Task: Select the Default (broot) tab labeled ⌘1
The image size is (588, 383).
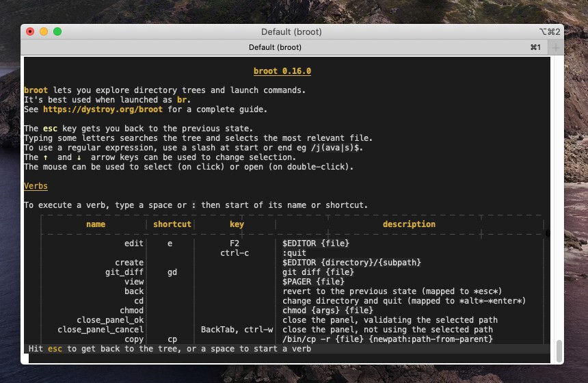Action: (x=275, y=48)
